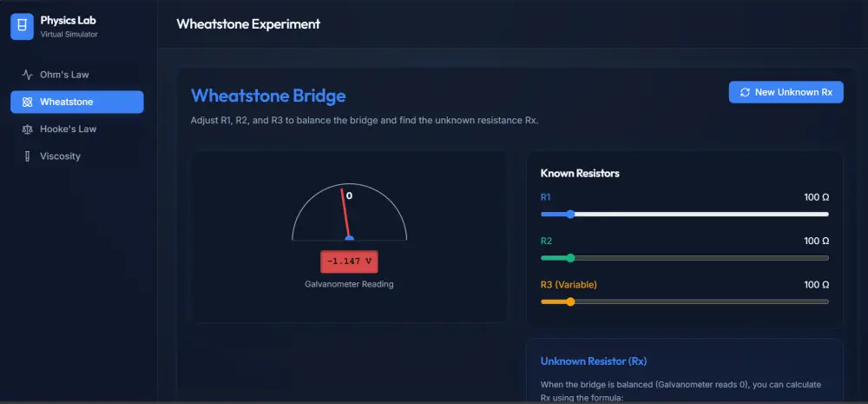Click the Virtual Simulator subtitle
Image resolution: width=868 pixels, height=404 pixels.
coord(69,35)
